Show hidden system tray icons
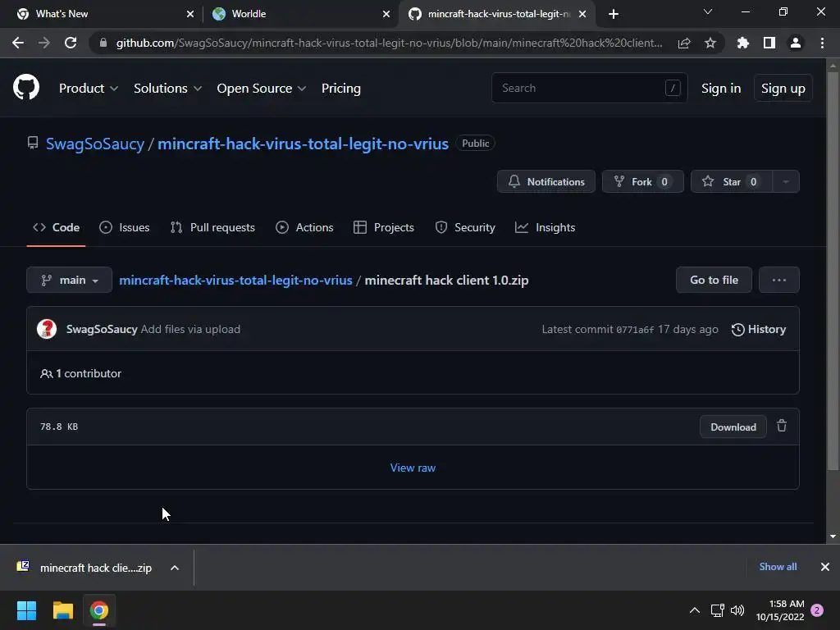This screenshot has width=840, height=630. [694, 610]
